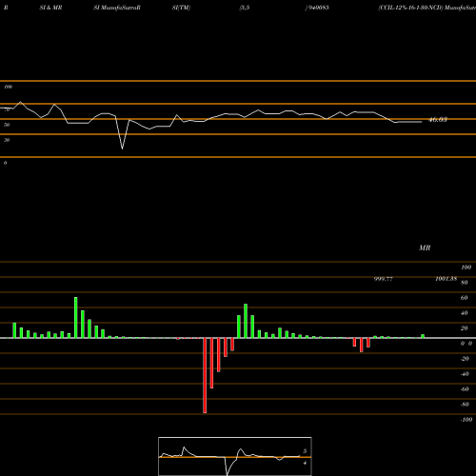Click the 60 label on MR axis
Screen dimensions: 476x476
coord(464,298)
